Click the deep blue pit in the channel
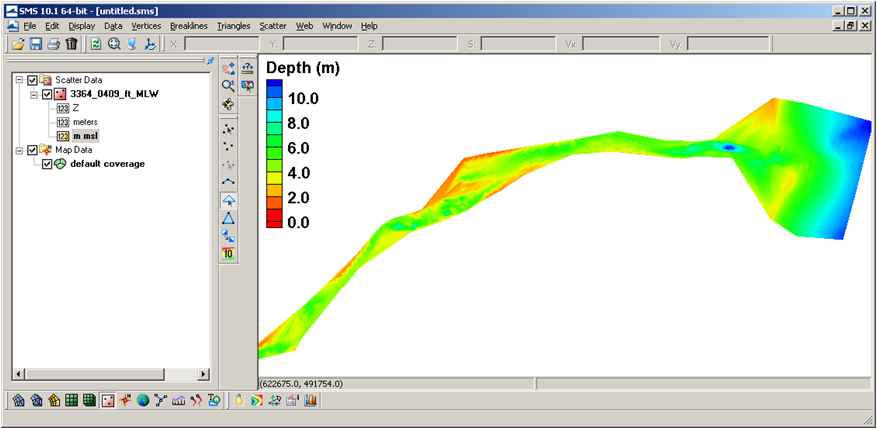 (729, 147)
